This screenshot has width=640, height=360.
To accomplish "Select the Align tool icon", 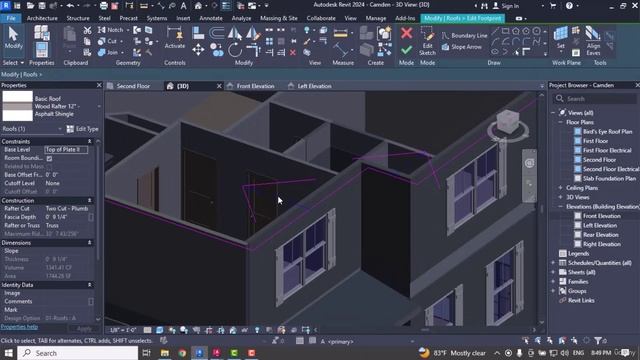I will (198, 32).
